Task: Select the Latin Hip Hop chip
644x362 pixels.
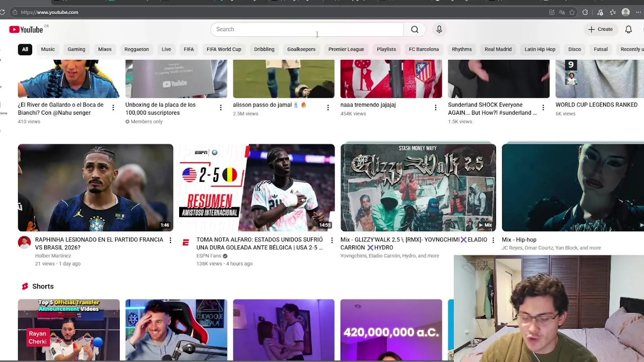Action: [x=540, y=49]
